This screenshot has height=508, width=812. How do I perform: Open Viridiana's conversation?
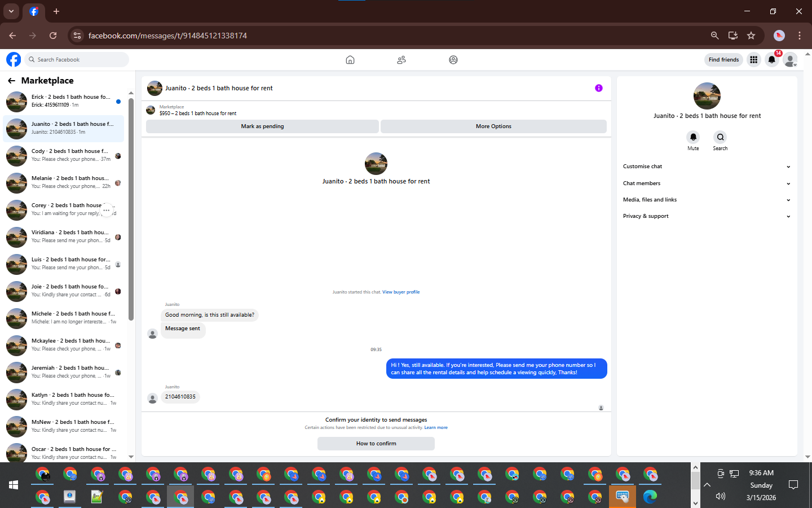pyautogui.click(x=63, y=237)
